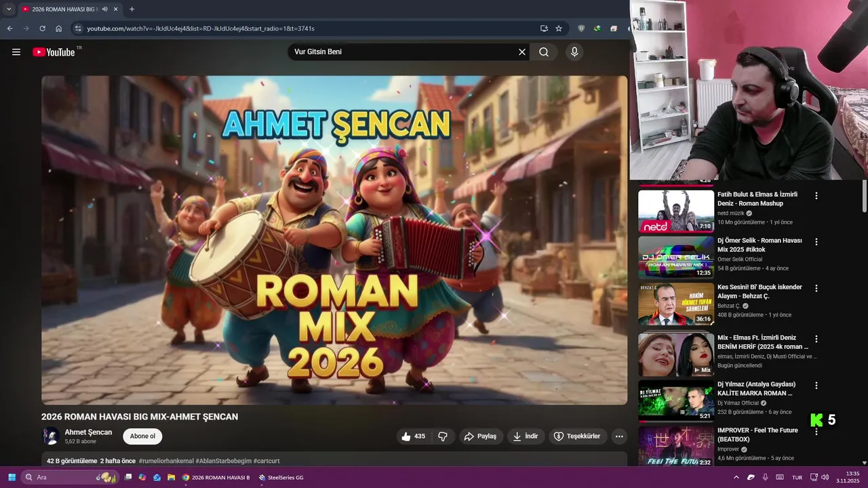Click hashtag #cartcurt
The image size is (868, 488).
267,461
